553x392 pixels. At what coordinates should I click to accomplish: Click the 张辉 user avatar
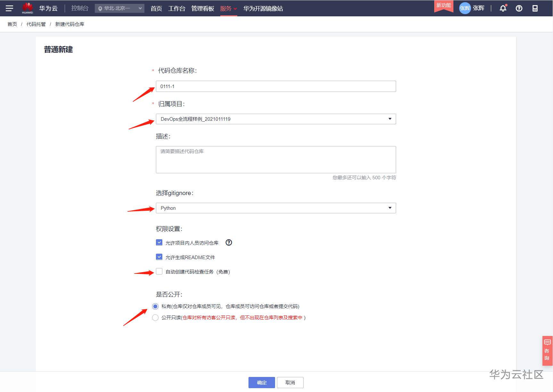pos(465,8)
